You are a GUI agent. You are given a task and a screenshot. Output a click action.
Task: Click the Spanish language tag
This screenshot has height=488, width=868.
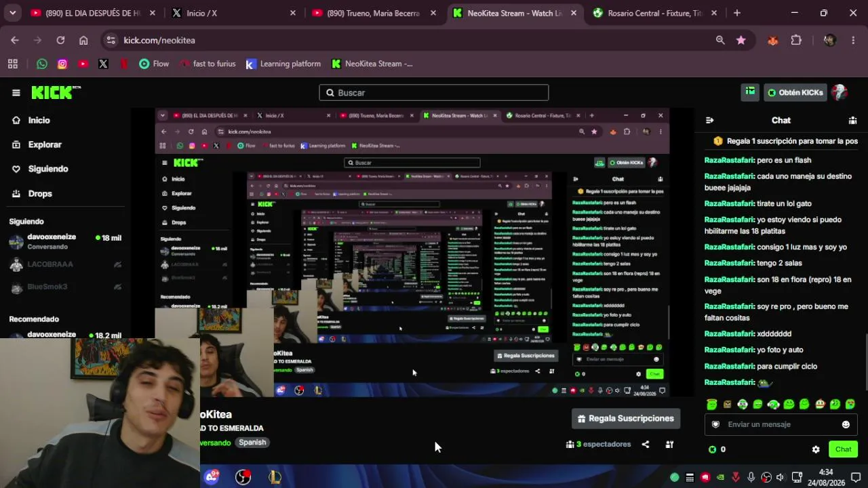point(252,443)
